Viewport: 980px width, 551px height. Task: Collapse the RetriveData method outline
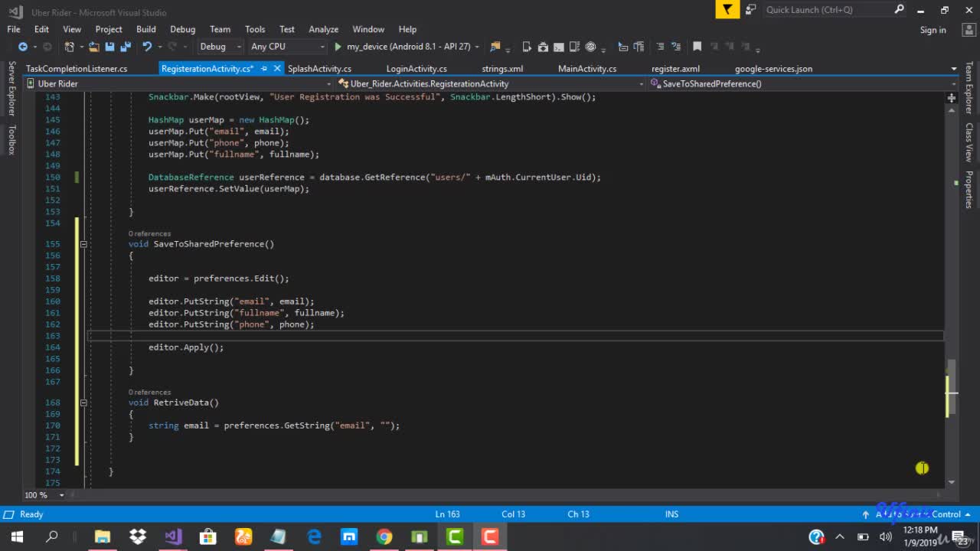pyautogui.click(x=83, y=403)
